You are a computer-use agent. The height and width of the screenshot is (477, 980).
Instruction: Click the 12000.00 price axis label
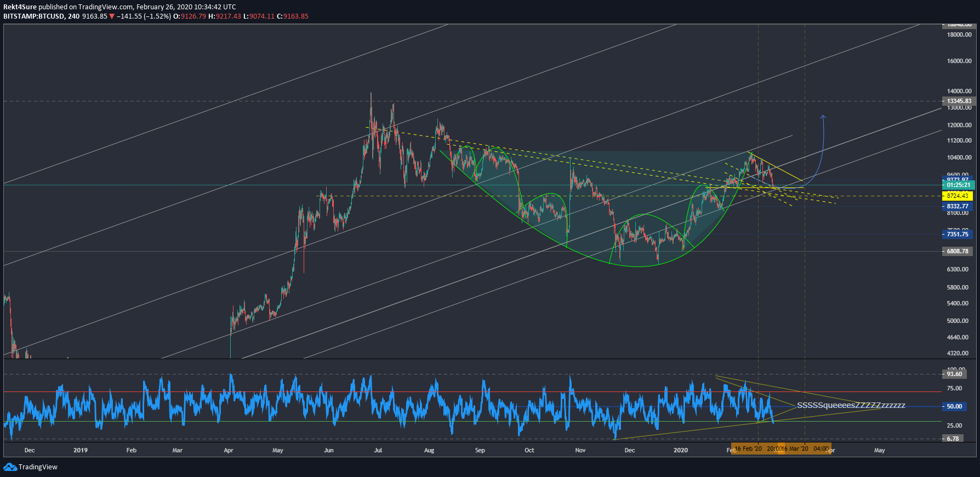959,125
